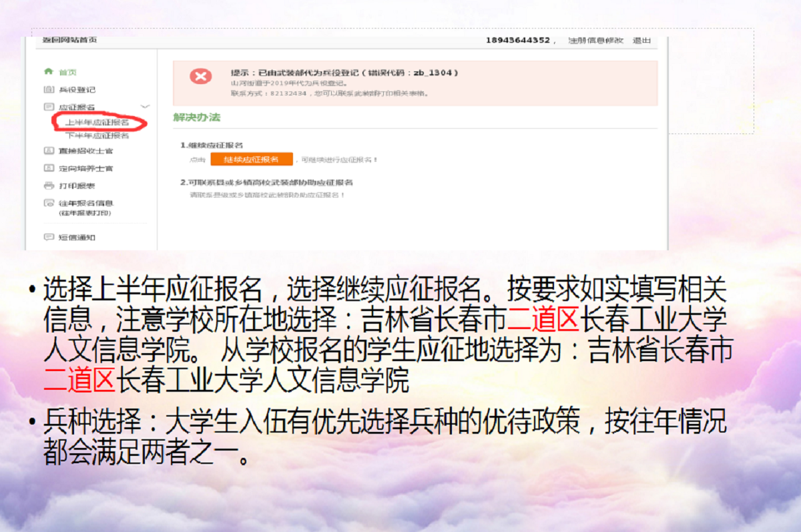
Task: Select 下半年应征报名 in the sidebar
Action: [97, 136]
